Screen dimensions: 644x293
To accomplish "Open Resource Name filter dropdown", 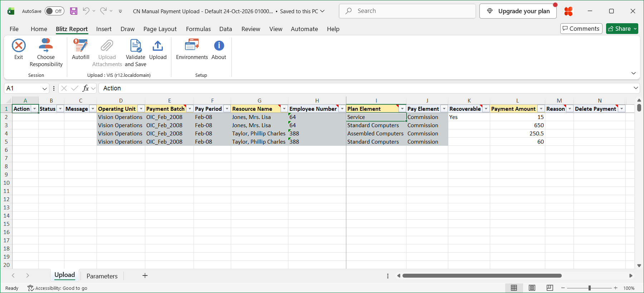I will (284, 109).
